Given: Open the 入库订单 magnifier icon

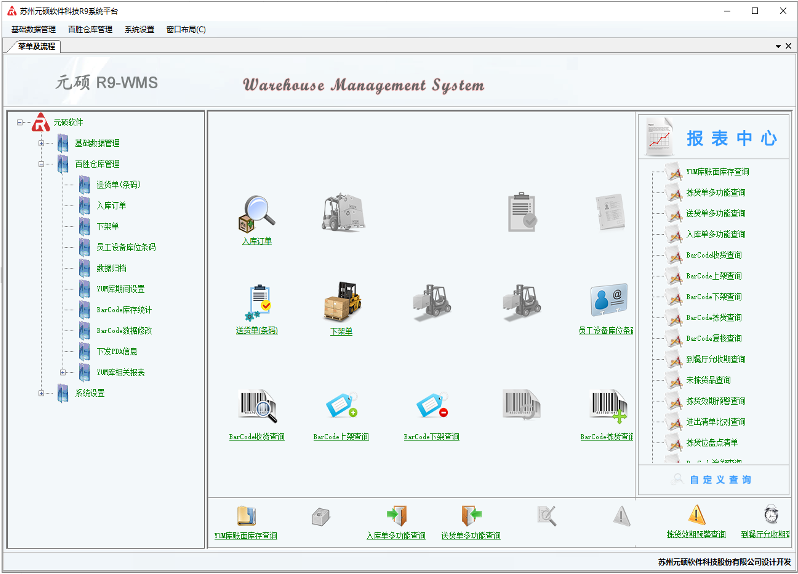Looking at the screenshot, I should 256,211.
